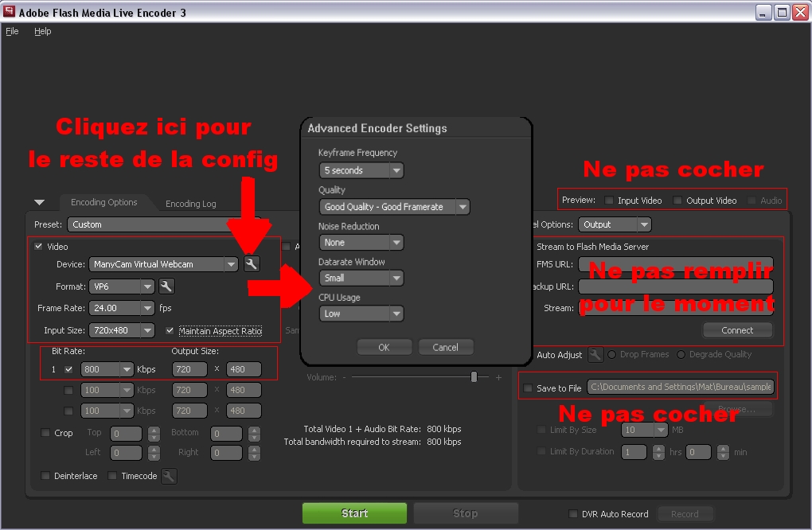The image size is (812, 530).
Task: Open the File menu
Action: point(12,31)
